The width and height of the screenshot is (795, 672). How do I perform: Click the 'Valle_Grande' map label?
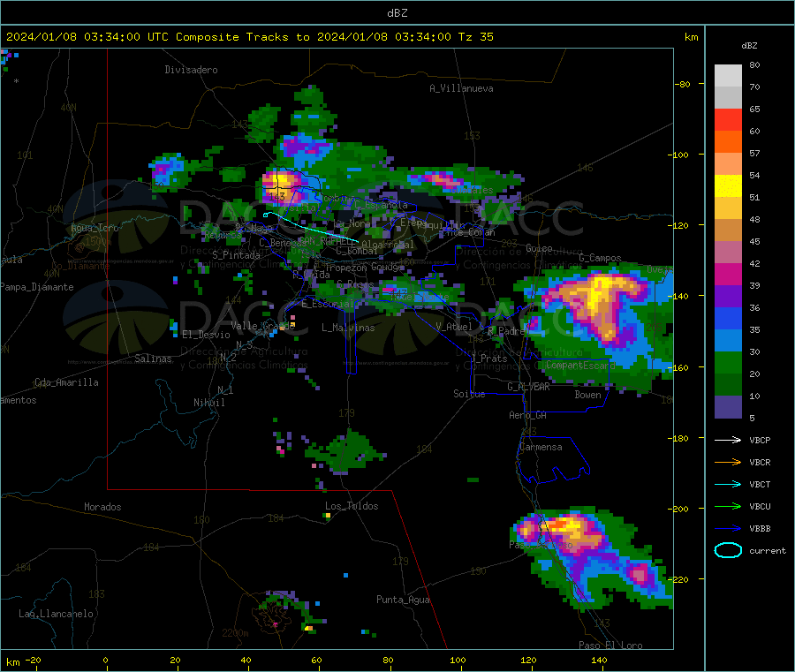[x=262, y=325]
